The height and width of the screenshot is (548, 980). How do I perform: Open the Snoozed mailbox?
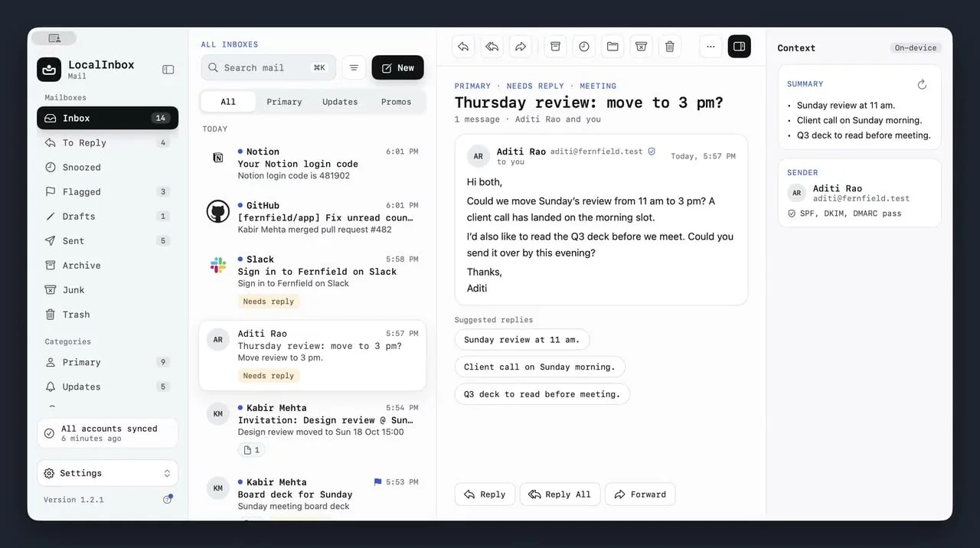[107, 167]
